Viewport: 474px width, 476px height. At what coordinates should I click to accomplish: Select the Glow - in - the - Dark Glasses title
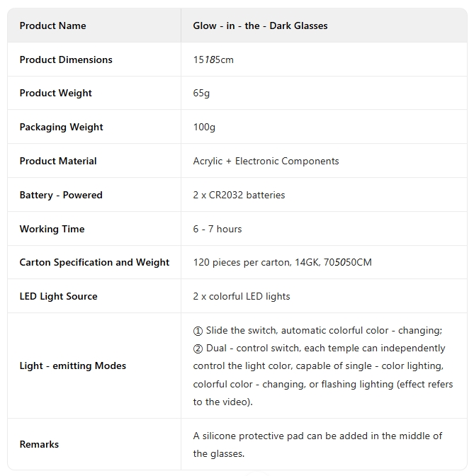(260, 25)
